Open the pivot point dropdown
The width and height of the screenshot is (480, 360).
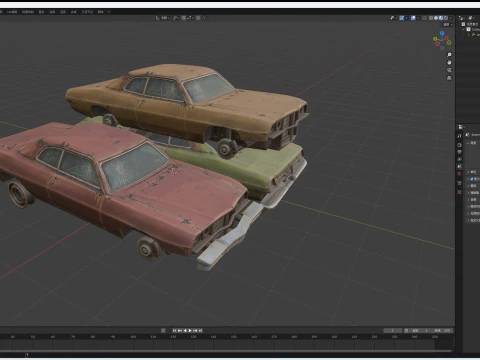175,18
